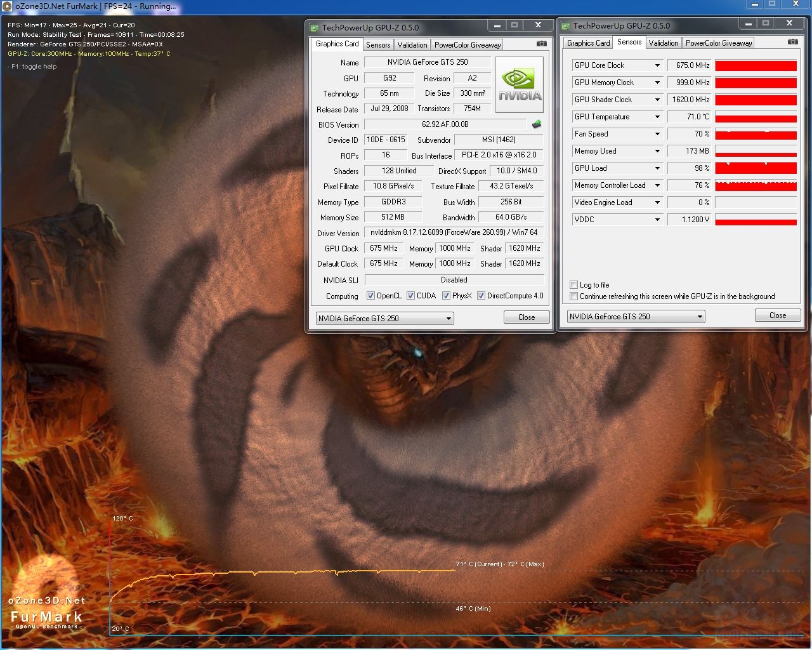
Task: Click the Release Date value "Jul 29, 2008"
Action: click(390, 109)
